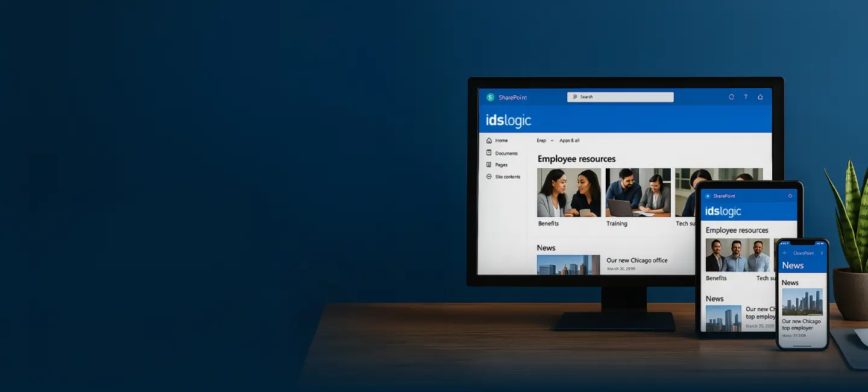Open the Benefits team photo on the tablet
The image size is (868, 392).
tap(738, 255)
